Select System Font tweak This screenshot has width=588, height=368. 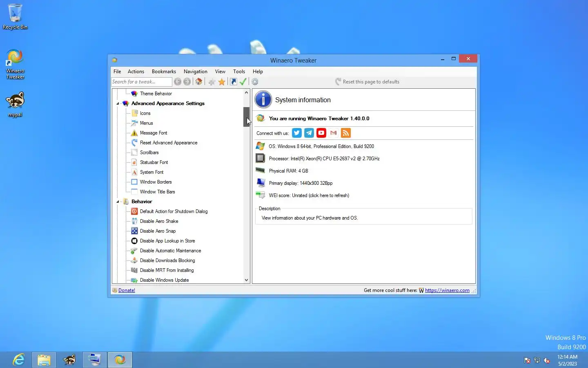pyautogui.click(x=151, y=172)
